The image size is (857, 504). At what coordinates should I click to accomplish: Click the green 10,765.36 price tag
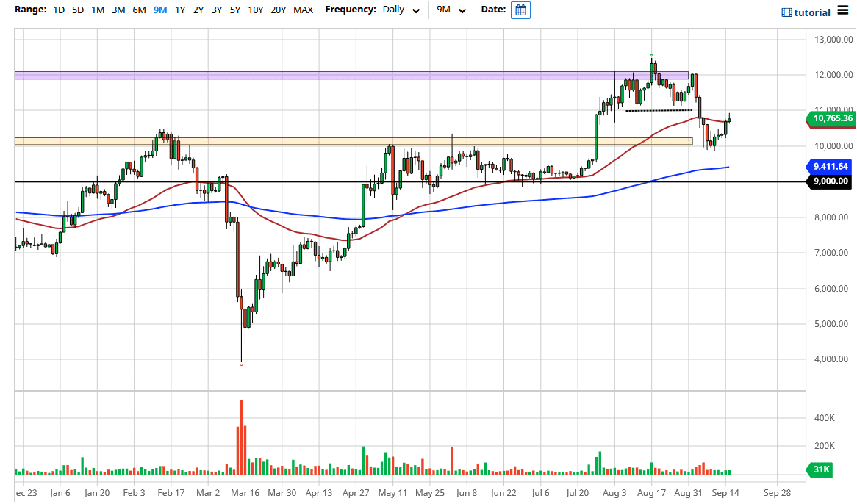coord(831,118)
